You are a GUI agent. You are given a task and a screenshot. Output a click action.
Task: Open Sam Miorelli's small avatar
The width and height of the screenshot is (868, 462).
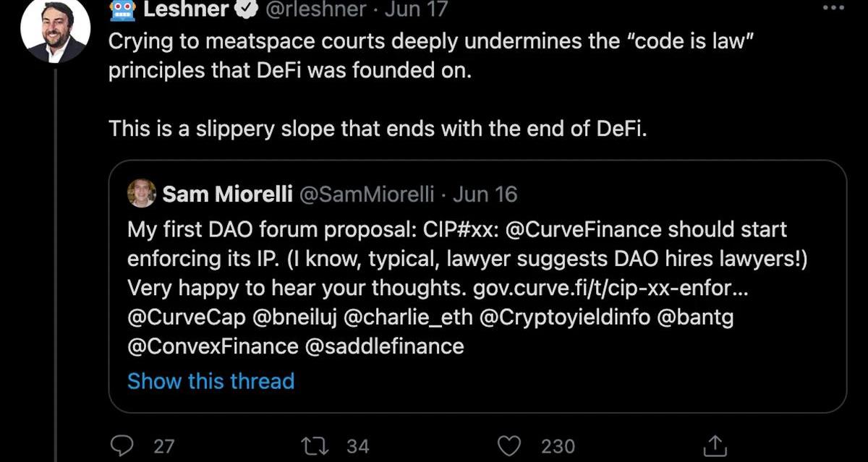point(141,194)
